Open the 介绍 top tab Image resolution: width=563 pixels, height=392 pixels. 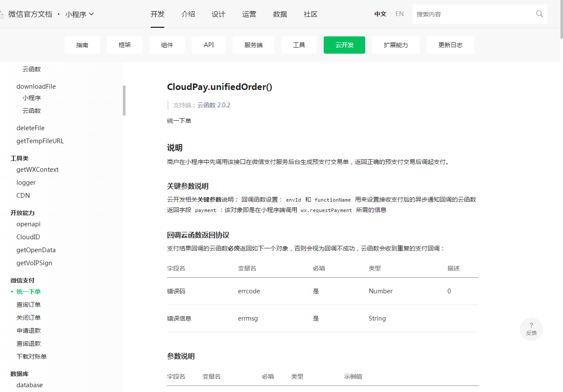(188, 14)
